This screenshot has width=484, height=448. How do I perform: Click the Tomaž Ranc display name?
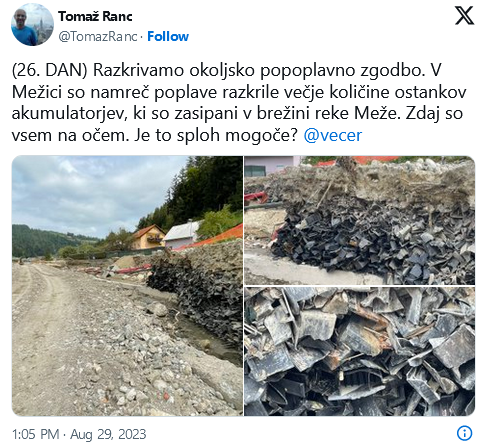click(x=95, y=16)
